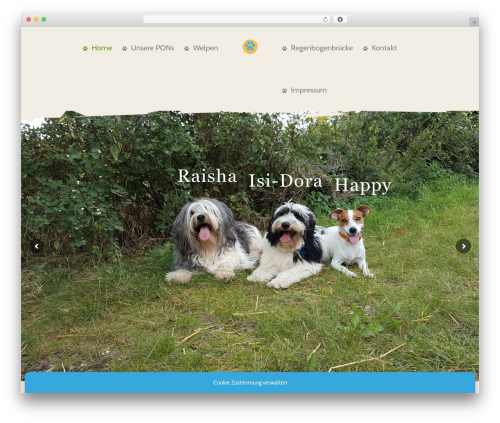Screen dimensions: 500x423
Task: Minimize the window with yellow button
Action: [36, 19]
